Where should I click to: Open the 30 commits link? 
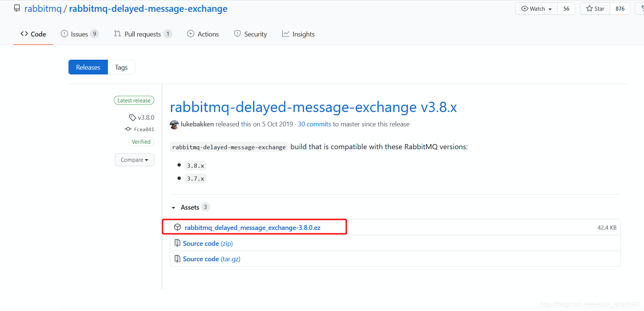314,124
